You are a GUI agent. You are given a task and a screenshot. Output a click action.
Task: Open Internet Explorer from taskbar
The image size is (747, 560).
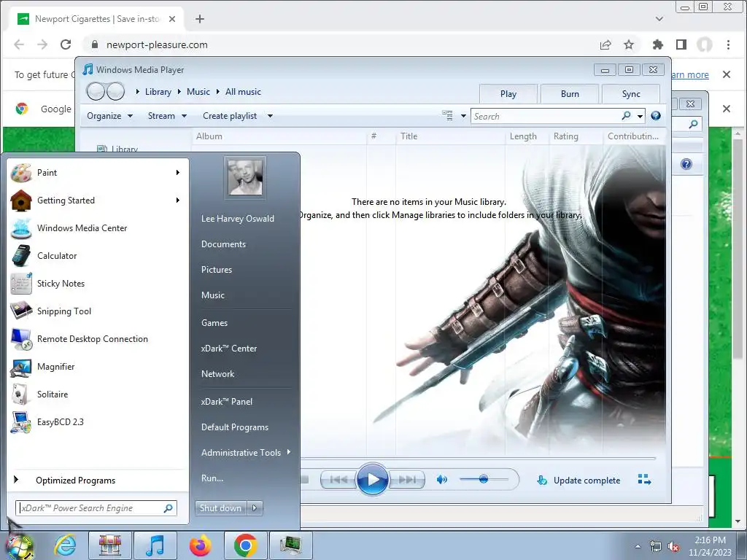(x=65, y=545)
